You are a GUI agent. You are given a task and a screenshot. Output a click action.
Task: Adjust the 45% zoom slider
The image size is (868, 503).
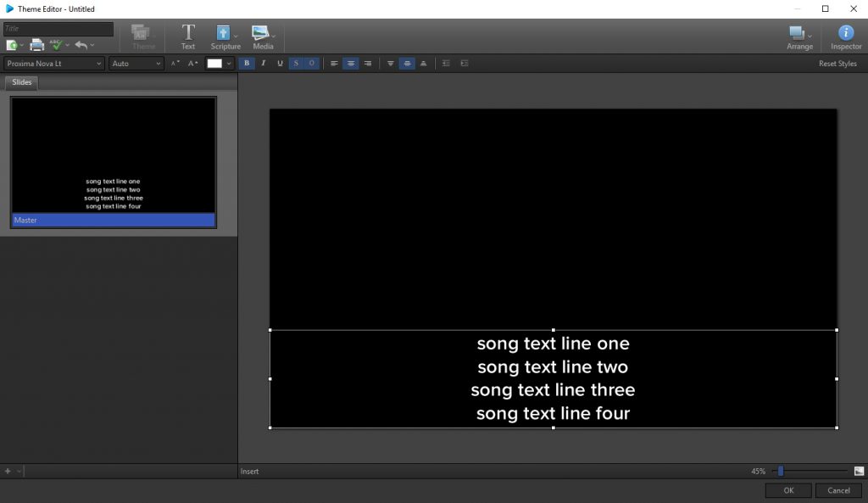(781, 471)
